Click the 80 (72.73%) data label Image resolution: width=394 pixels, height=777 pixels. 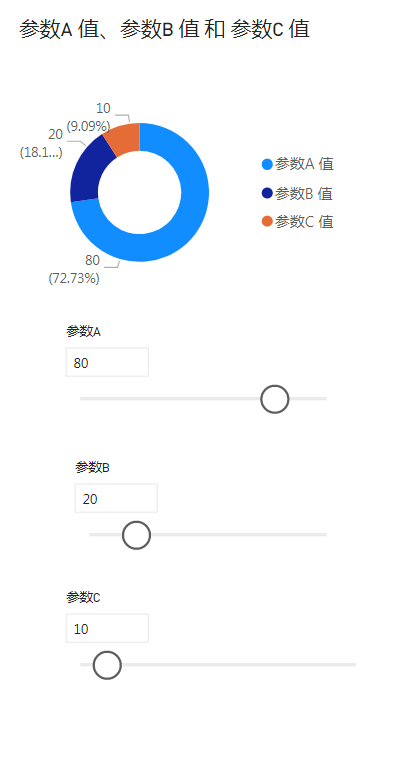point(74,269)
